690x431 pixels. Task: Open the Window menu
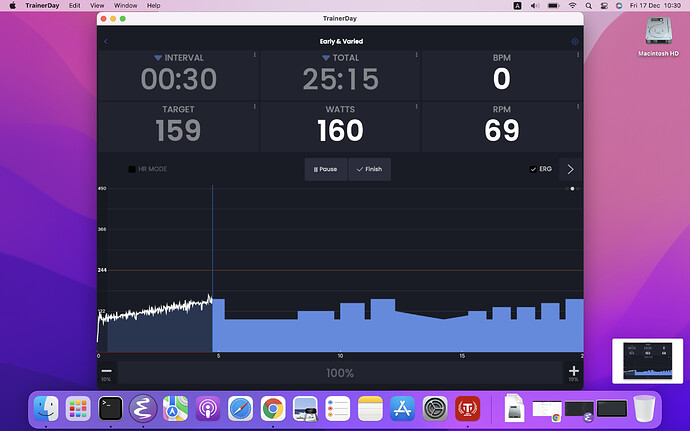pyautogui.click(x=125, y=6)
